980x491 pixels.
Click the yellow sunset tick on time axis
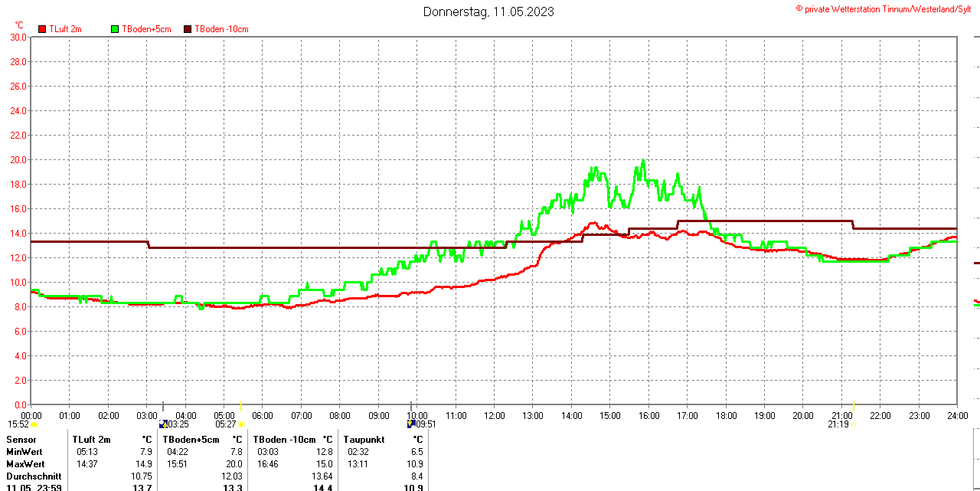click(x=853, y=405)
